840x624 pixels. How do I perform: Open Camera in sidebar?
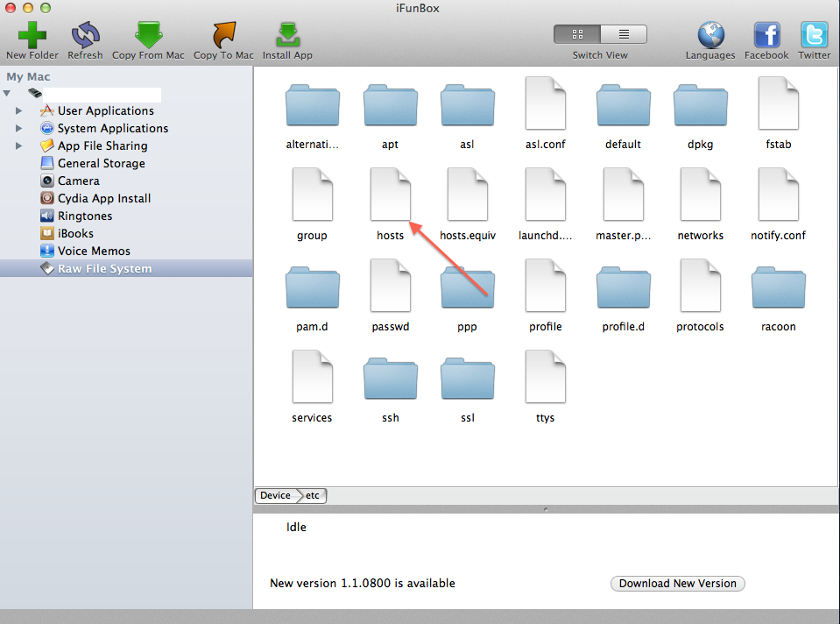click(78, 181)
